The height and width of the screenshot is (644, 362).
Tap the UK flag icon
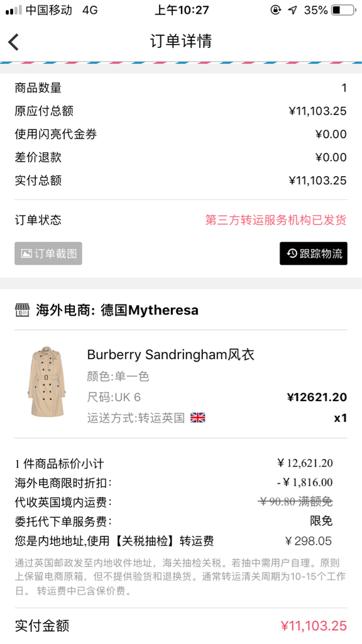(198, 418)
